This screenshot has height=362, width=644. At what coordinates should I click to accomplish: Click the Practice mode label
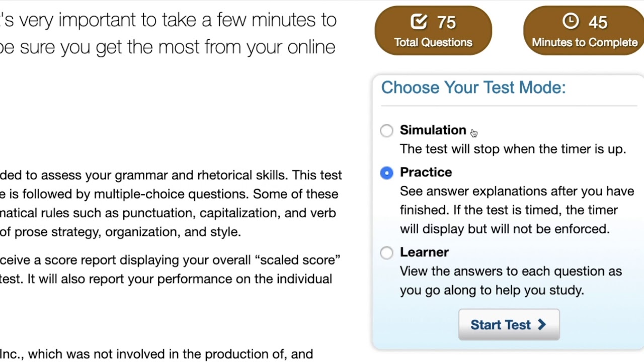click(x=426, y=172)
